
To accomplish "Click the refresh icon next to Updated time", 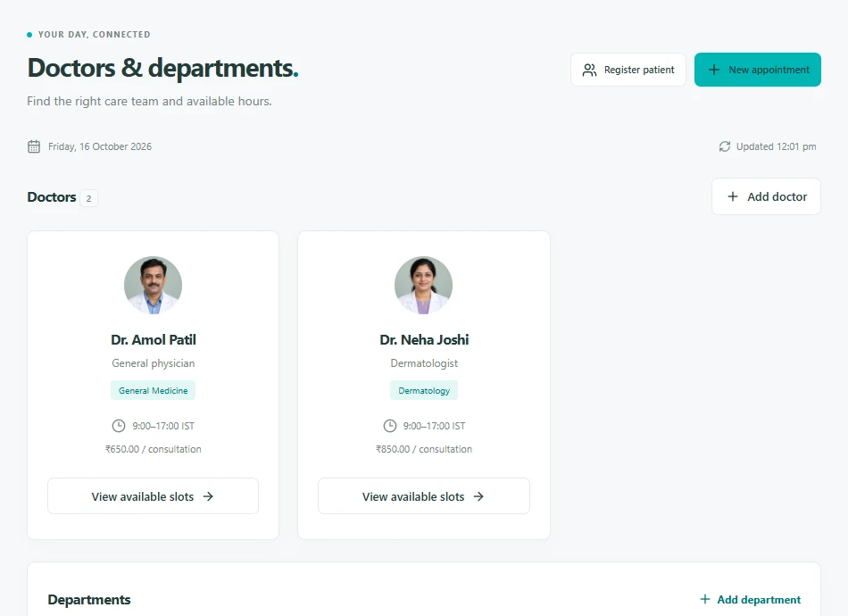I will 725,146.
